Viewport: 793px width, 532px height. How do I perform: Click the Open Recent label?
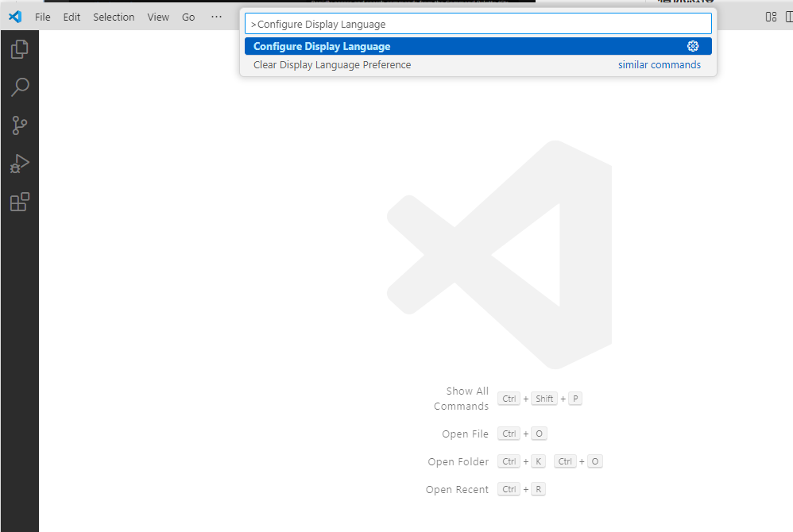pyautogui.click(x=457, y=490)
